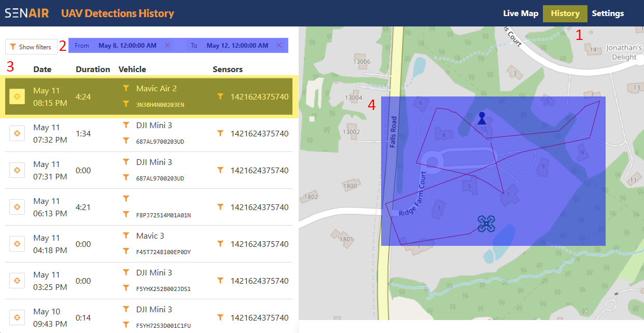Click sensor funnel icon in the 07:31 PM row

[220, 171]
